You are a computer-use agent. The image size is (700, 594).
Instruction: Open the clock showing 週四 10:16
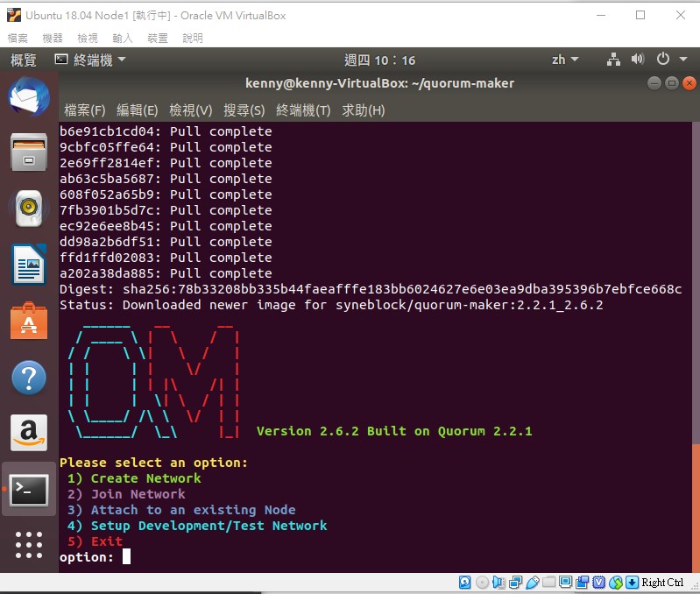[379, 60]
